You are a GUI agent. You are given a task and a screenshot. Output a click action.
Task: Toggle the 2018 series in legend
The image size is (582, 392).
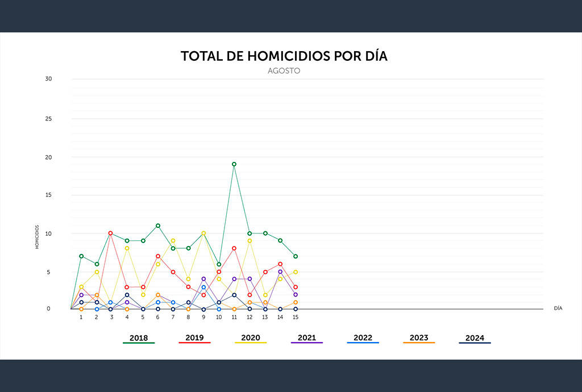click(139, 338)
